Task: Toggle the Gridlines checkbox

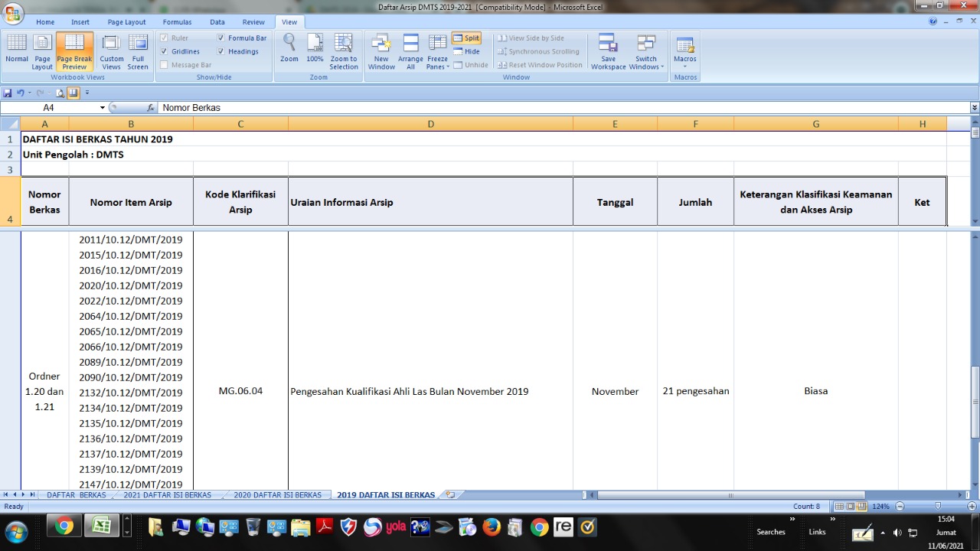Action: coord(164,51)
